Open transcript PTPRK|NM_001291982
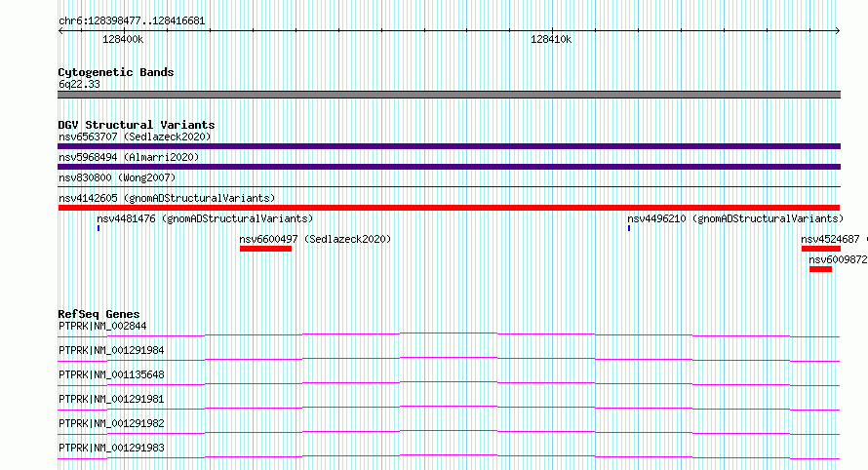This screenshot has height=470, width=868. tap(111, 423)
